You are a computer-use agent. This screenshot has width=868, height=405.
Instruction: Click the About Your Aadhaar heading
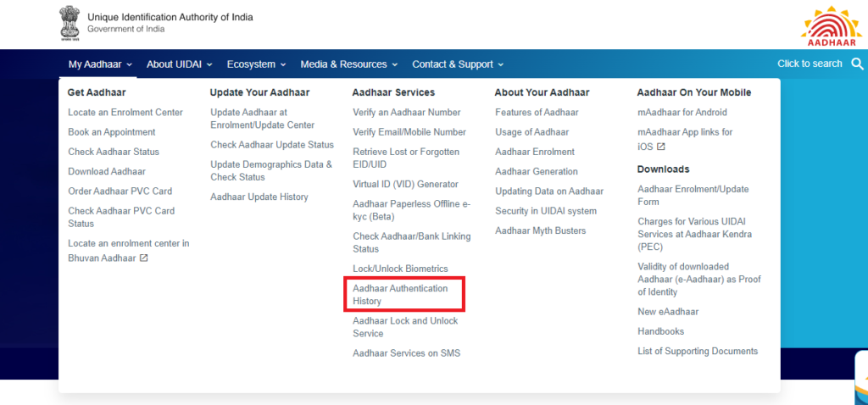pyautogui.click(x=542, y=92)
